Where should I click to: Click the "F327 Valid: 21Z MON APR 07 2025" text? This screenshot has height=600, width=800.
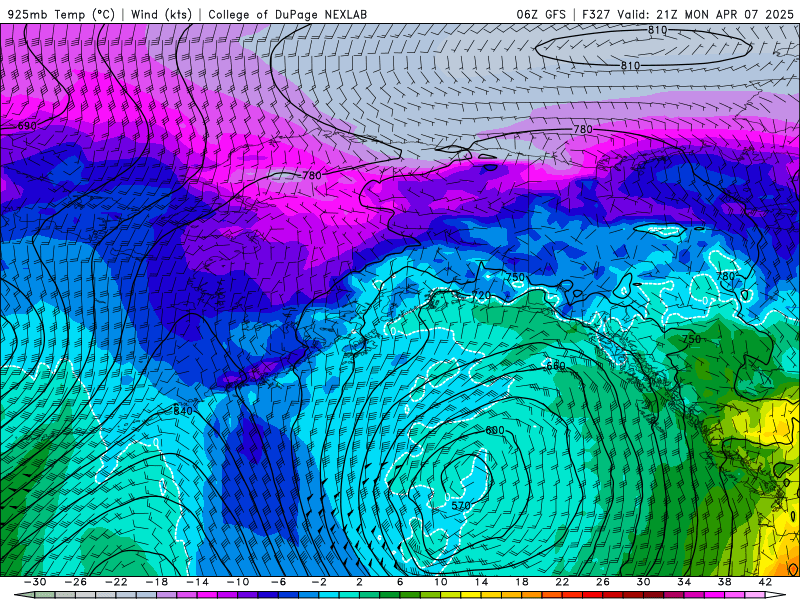coord(688,14)
